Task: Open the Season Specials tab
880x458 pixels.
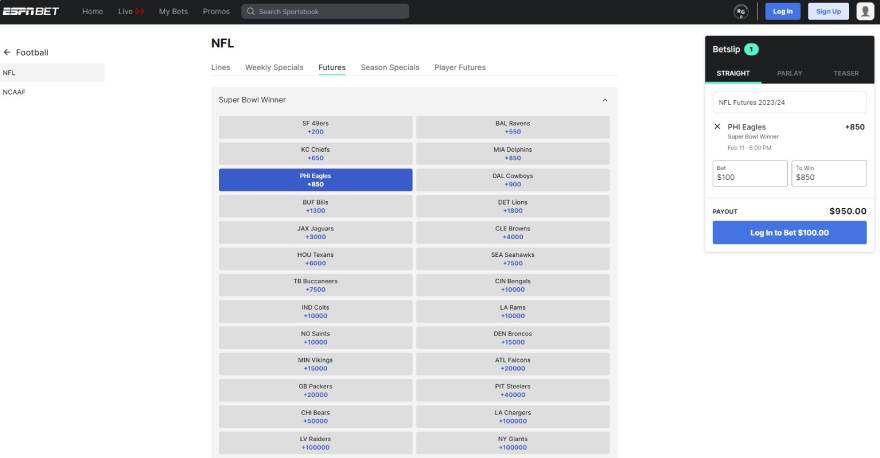Action: click(389, 67)
